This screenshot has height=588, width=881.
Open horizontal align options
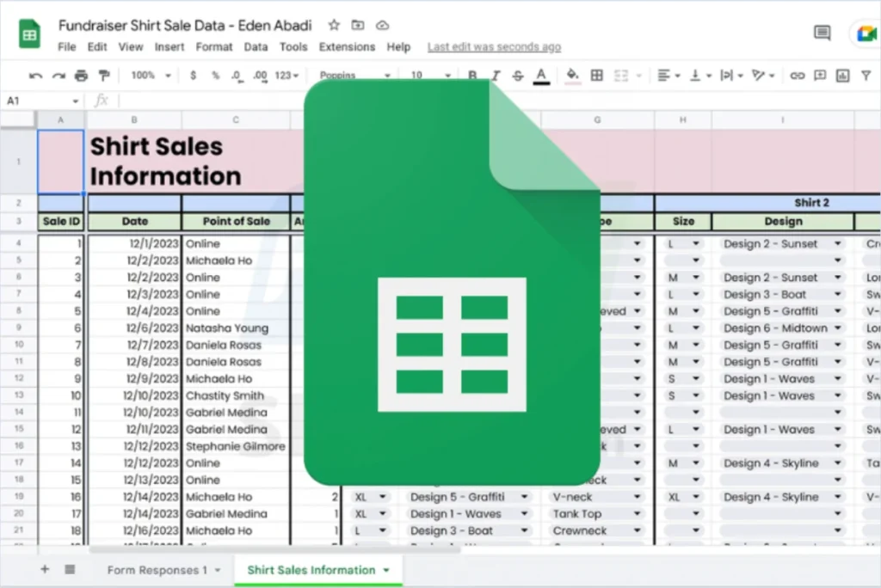click(x=668, y=76)
